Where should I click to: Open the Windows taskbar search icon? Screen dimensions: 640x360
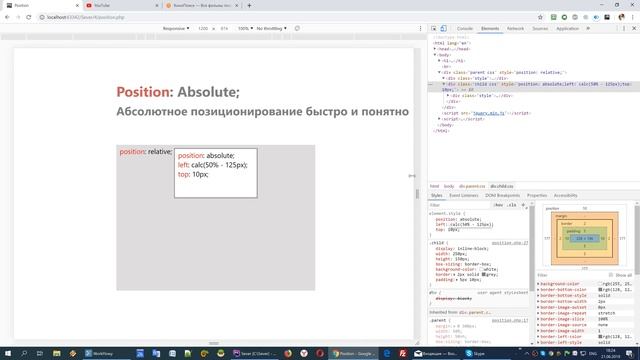24,353
